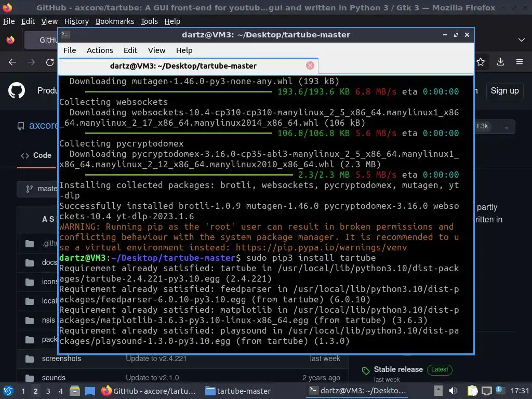
Task: Open the terminal Actions menu
Action: tap(100, 50)
